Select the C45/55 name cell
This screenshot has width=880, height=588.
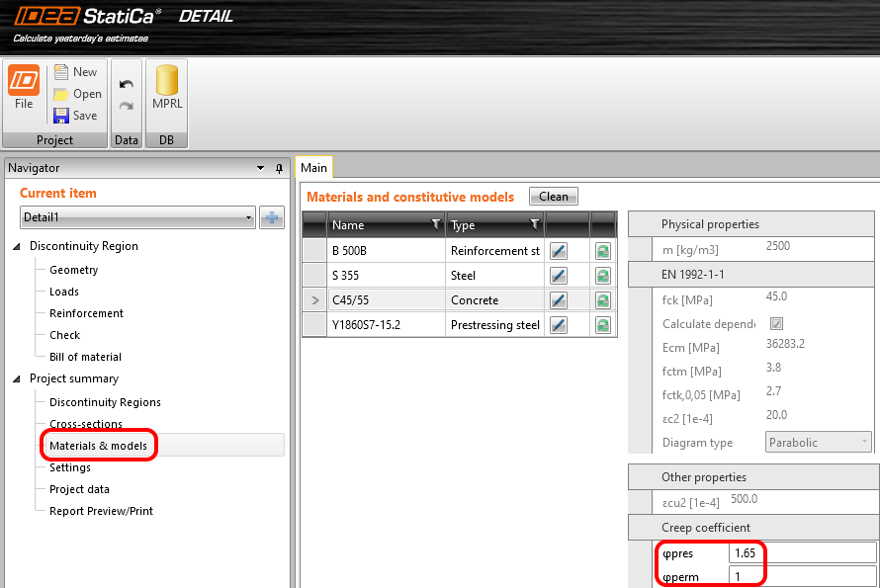coord(386,300)
